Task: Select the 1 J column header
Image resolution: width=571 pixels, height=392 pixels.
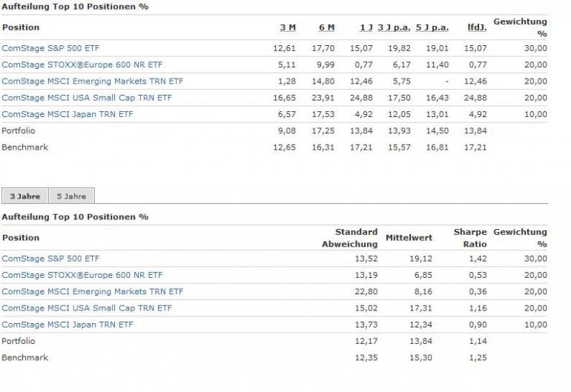Action: coord(366,27)
